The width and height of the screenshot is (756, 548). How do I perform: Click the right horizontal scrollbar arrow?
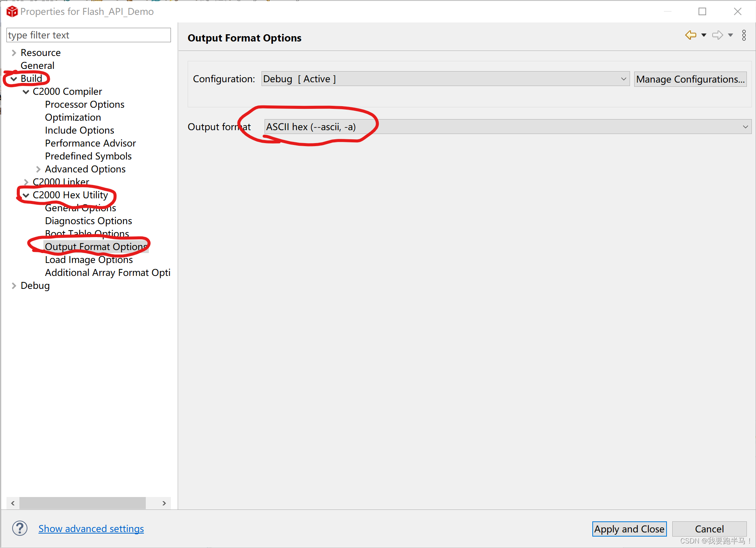click(164, 503)
